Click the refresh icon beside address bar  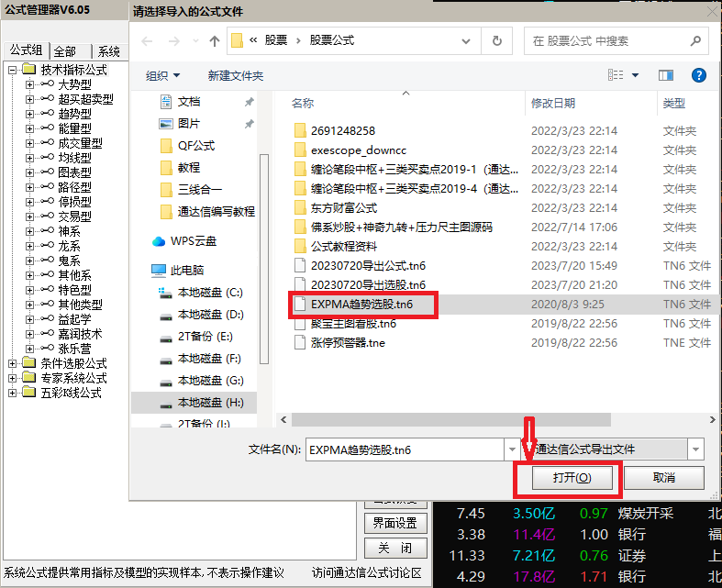(497, 40)
